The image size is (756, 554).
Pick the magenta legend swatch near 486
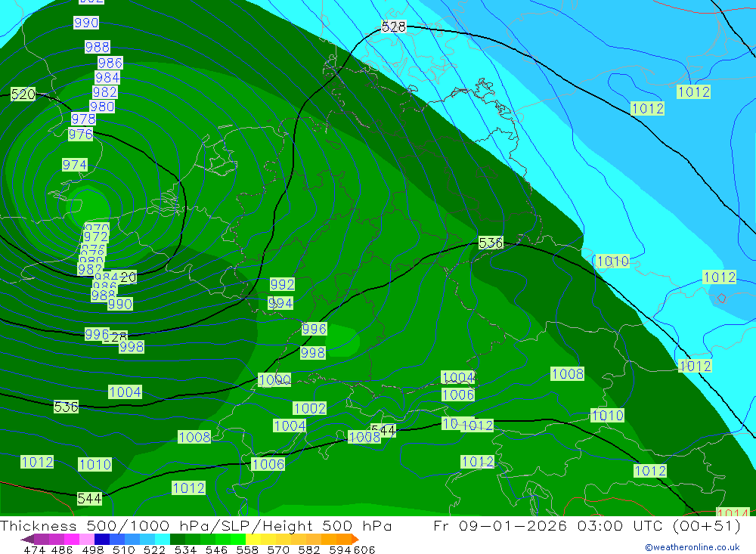(71, 539)
